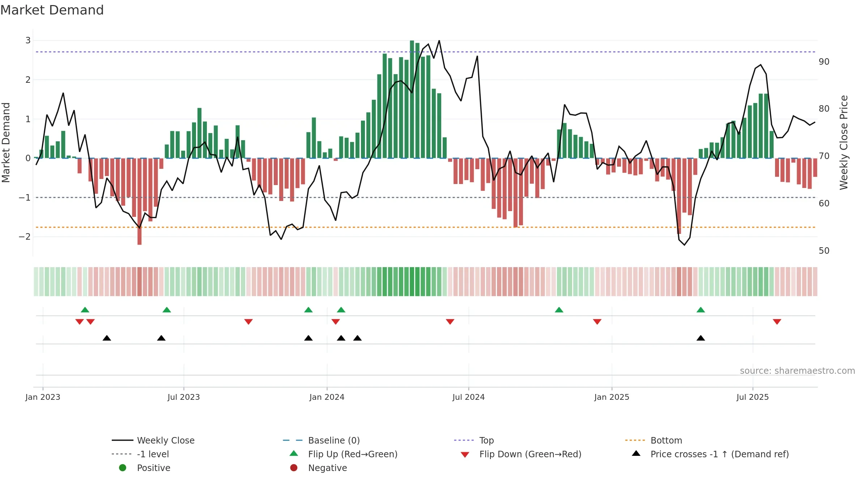Click the 50 tick on the price axis
Image resolution: width=868 pixels, height=488 pixels.
[x=824, y=251]
